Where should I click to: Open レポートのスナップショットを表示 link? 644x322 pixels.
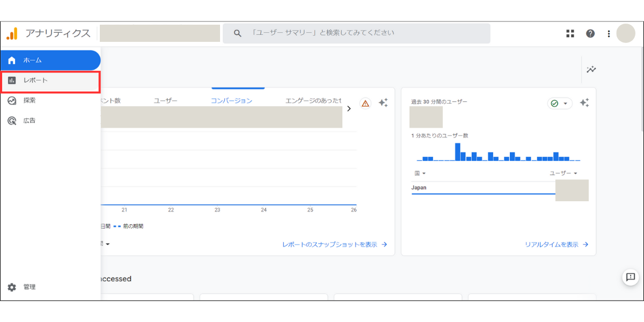point(335,245)
